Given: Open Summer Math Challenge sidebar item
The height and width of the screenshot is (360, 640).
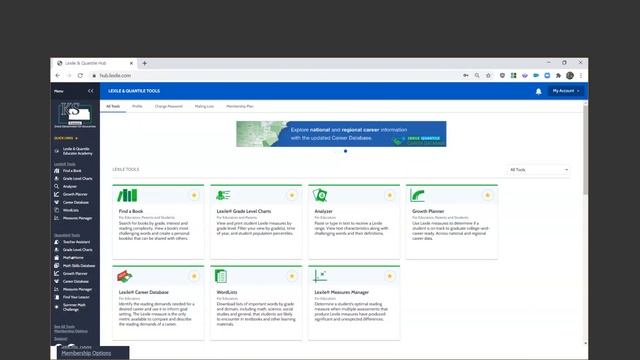Looking at the screenshot, I should pos(74,307).
